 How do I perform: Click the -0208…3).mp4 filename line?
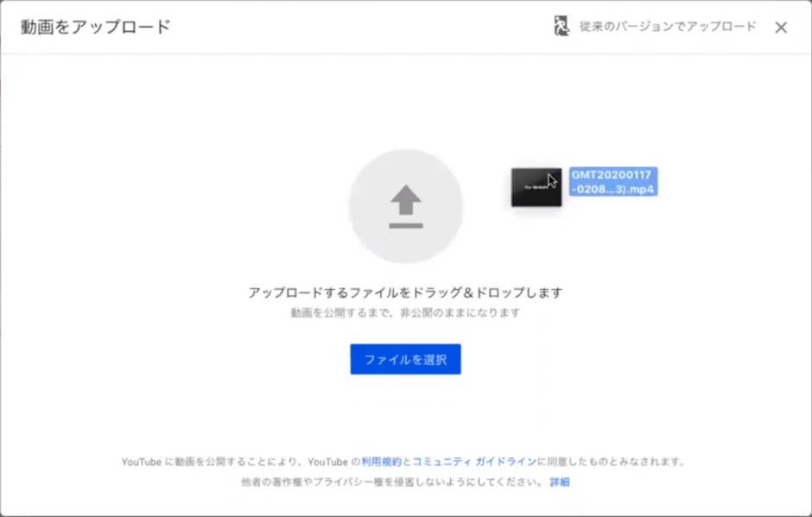pos(613,189)
